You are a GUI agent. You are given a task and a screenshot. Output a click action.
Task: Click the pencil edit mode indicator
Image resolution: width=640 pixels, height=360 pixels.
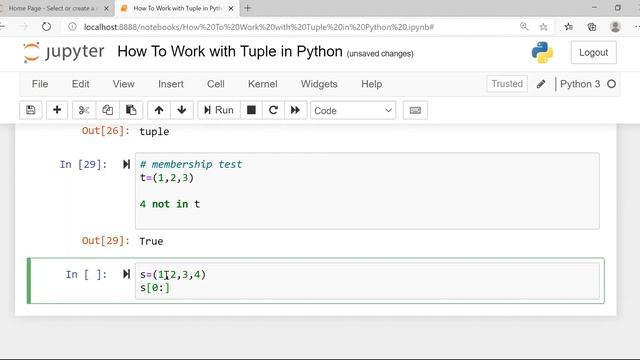(541, 84)
